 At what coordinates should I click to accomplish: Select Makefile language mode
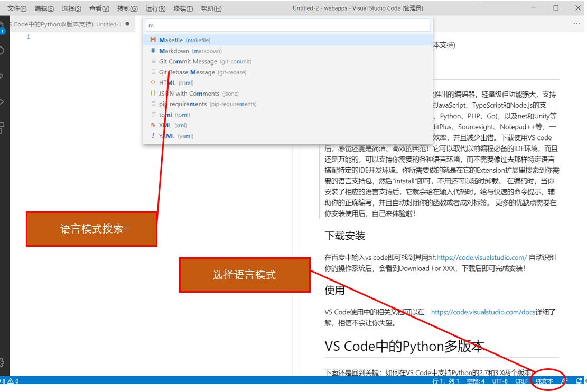coord(288,40)
